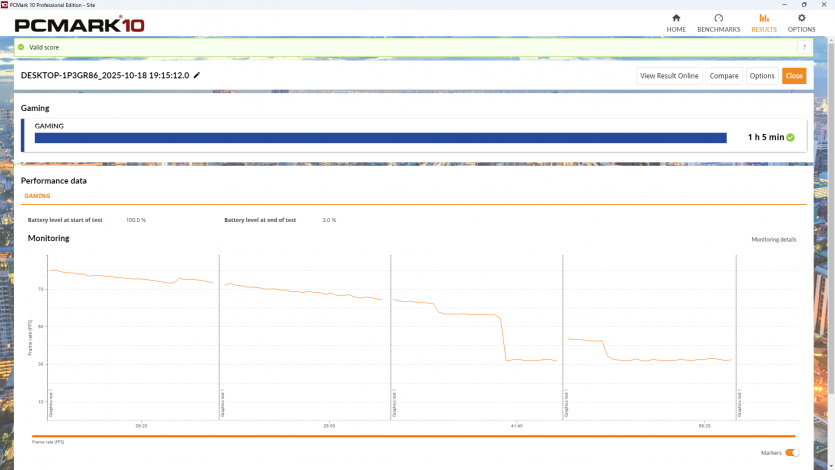This screenshot has height=470, width=835.
Task: Open the Monitoring details link
Action: [773, 240]
